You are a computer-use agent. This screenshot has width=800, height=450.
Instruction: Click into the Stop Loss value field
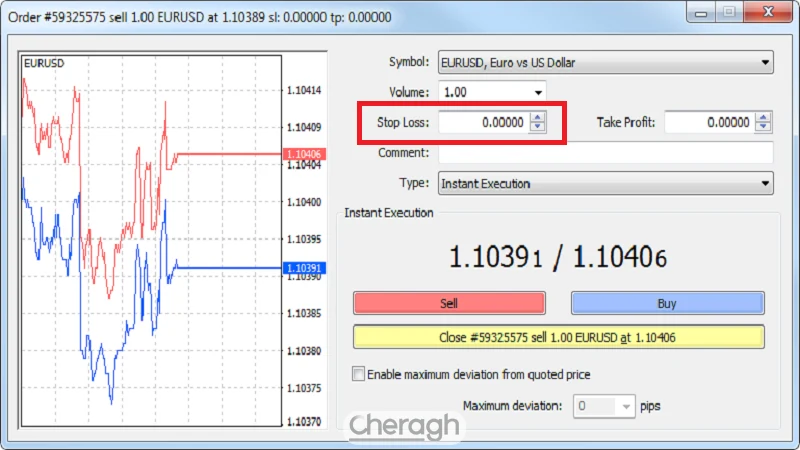point(483,122)
